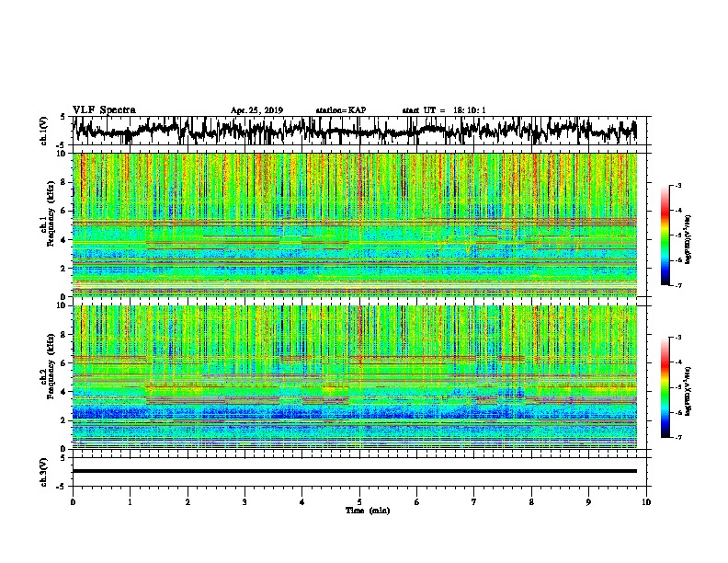
Task: Click the "Time (min)" axis label
Action: click(x=368, y=511)
